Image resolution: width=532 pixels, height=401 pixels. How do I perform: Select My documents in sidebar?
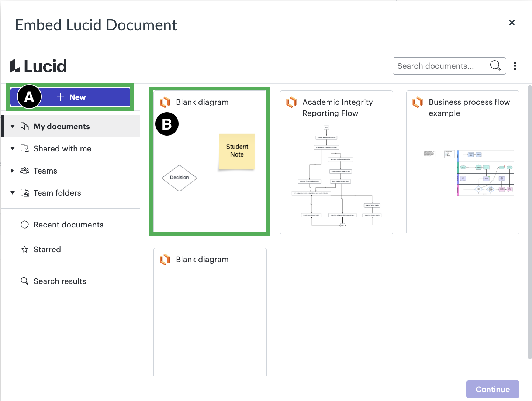coord(71,126)
